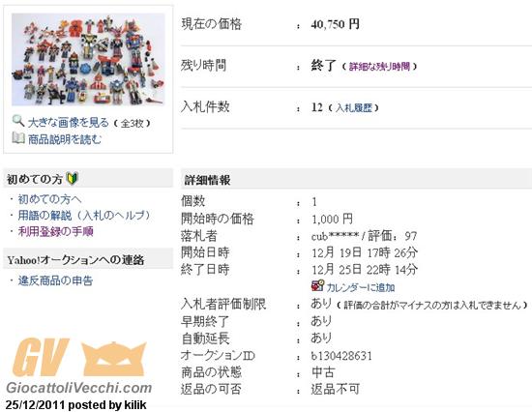Open 初めての方へ link
532x412 pixels.
pyautogui.click(x=49, y=199)
